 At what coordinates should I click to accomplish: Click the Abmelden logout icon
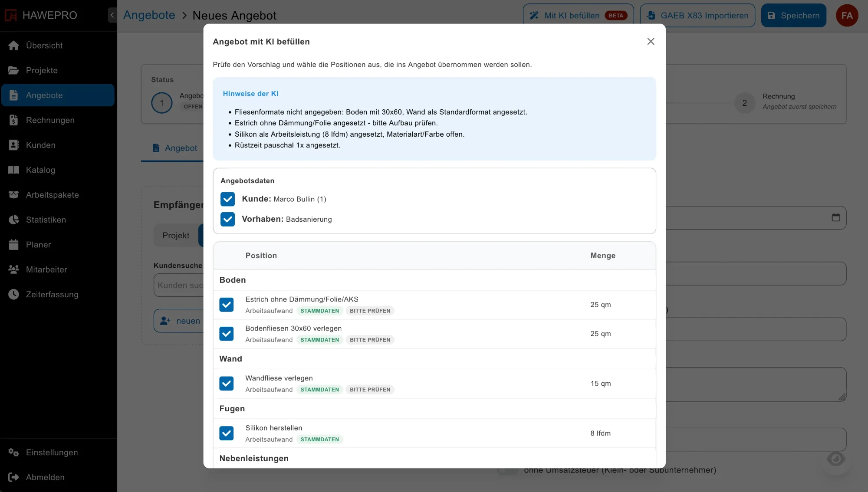tap(14, 477)
